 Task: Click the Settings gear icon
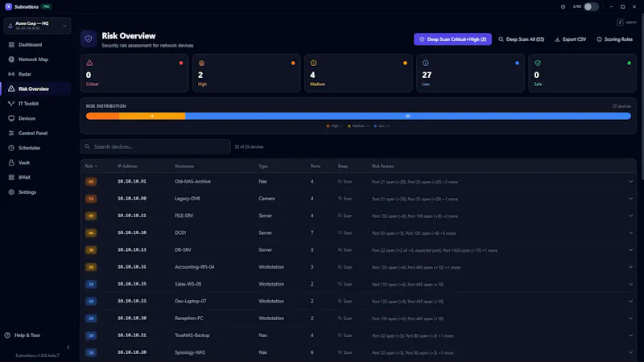11,192
